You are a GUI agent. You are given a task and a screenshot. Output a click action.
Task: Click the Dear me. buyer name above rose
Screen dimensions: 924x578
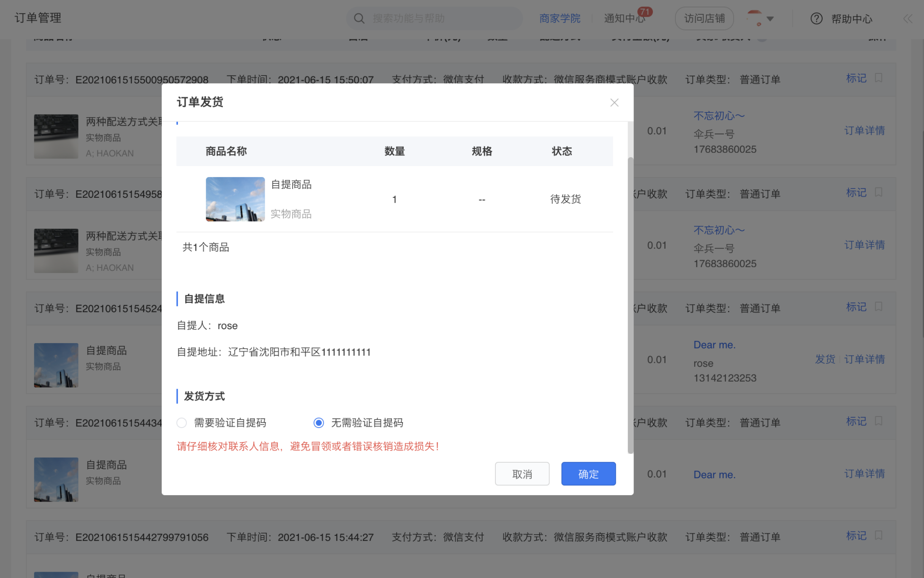[x=714, y=345]
